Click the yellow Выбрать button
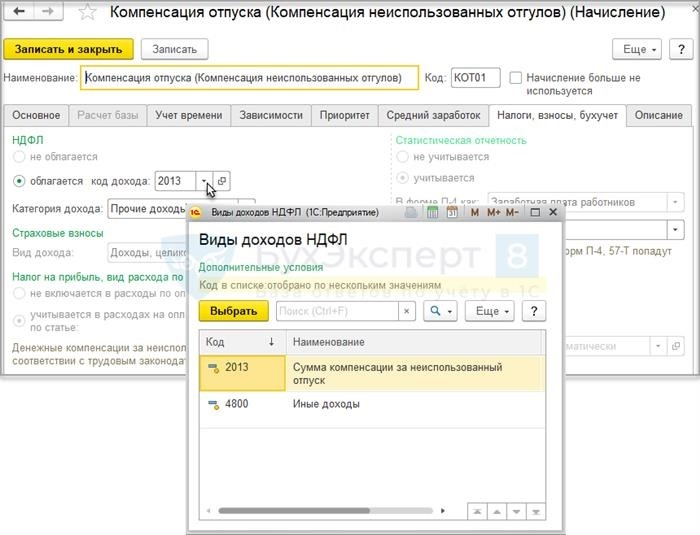Screen dimensions: 700x535 (233, 311)
